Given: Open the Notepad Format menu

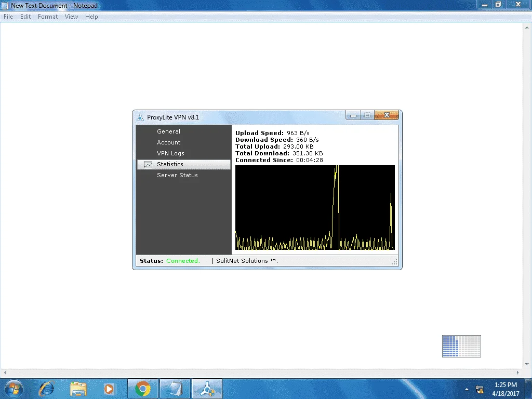Looking at the screenshot, I should pos(48,16).
